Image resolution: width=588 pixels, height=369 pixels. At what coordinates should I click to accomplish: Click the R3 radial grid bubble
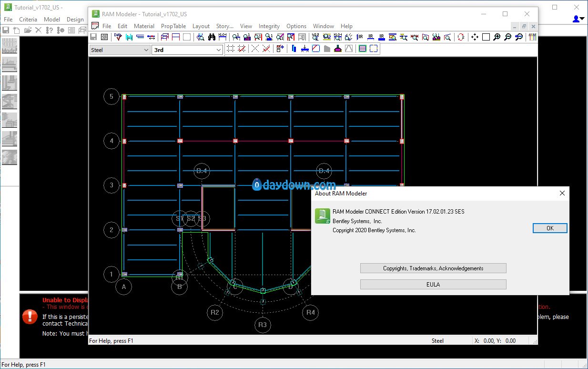click(263, 325)
